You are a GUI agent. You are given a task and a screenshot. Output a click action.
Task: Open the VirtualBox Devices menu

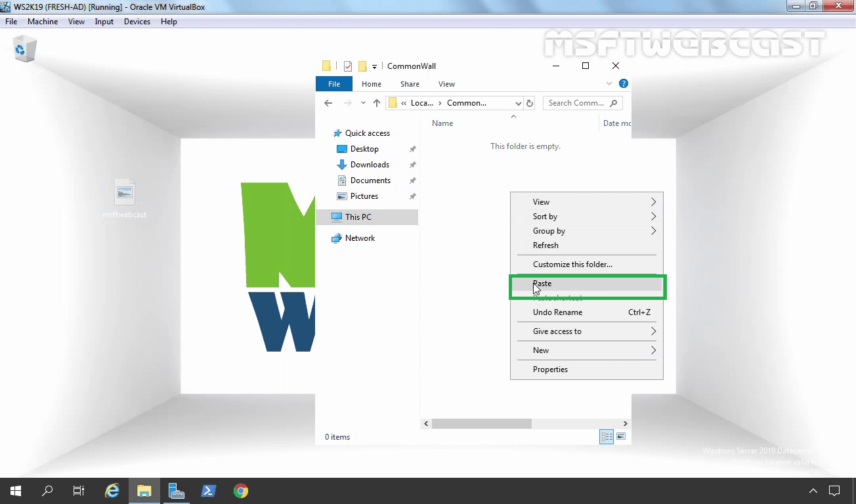(137, 21)
